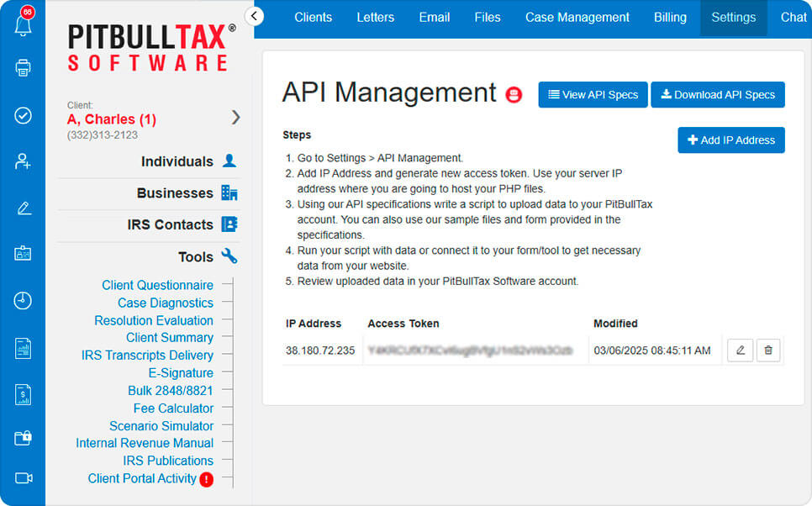Open the Fee Calculator

pyautogui.click(x=173, y=408)
